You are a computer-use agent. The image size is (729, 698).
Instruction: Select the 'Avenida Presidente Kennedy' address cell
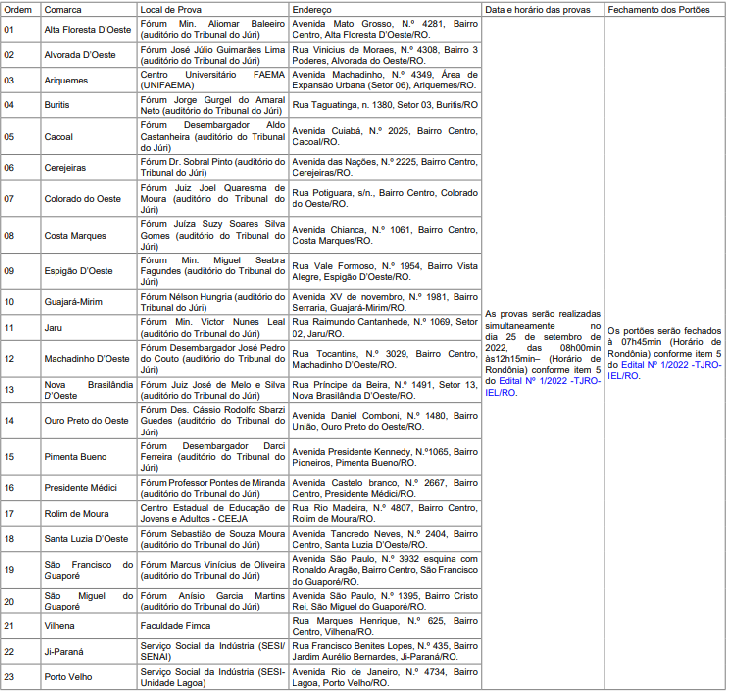click(x=384, y=457)
